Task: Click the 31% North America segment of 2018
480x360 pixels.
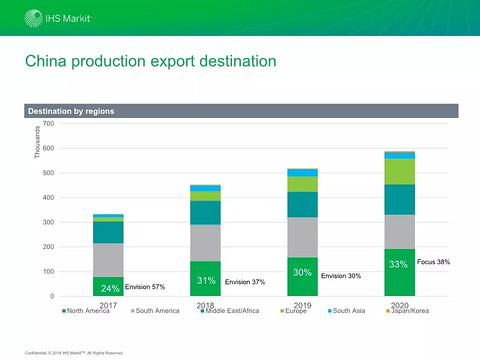Action: pyautogui.click(x=205, y=278)
